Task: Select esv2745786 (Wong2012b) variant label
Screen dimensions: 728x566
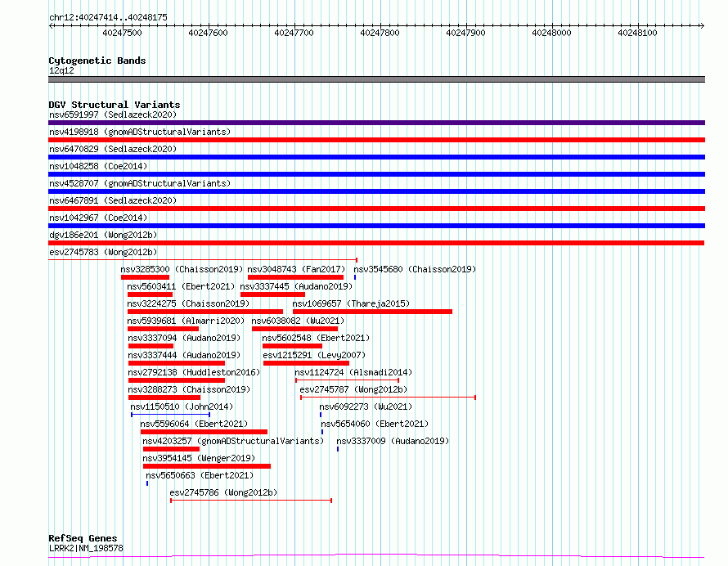Action: click(223, 492)
